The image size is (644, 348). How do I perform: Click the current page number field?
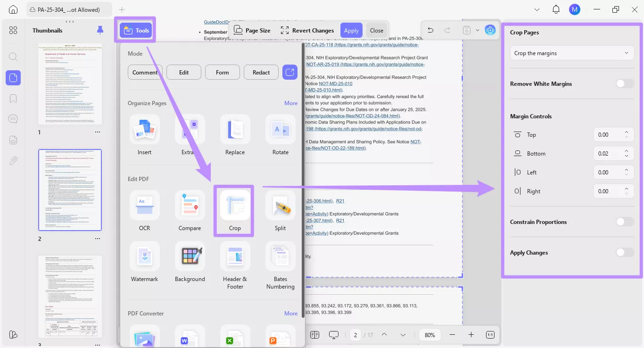click(x=355, y=335)
